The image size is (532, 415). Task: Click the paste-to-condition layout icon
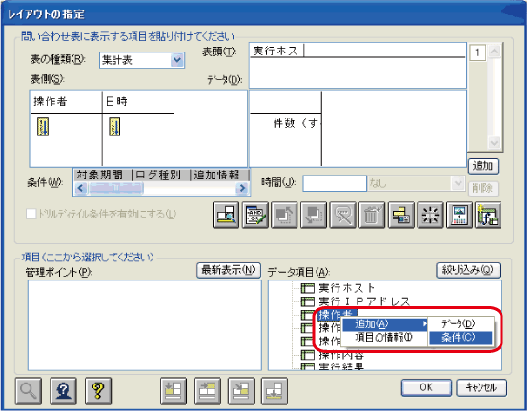(275, 390)
